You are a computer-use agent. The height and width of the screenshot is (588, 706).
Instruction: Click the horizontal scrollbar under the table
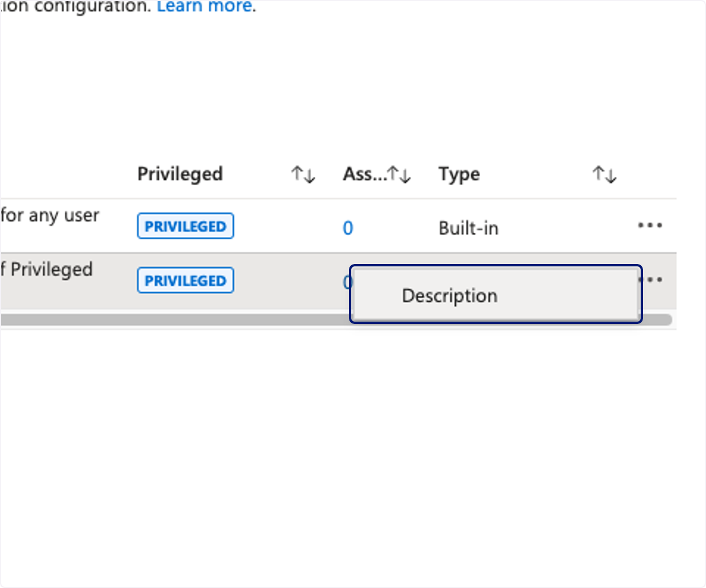pos(336,320)
